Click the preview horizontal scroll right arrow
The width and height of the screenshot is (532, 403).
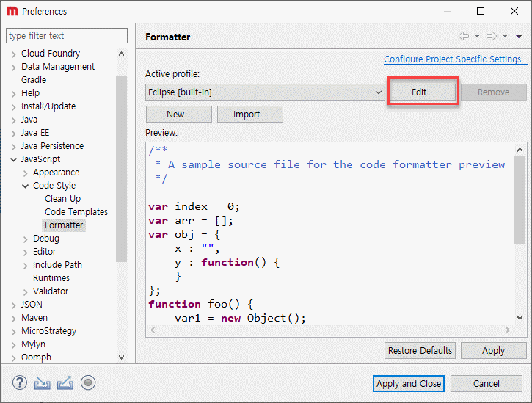pyautogui.click(x=508, y=330)
